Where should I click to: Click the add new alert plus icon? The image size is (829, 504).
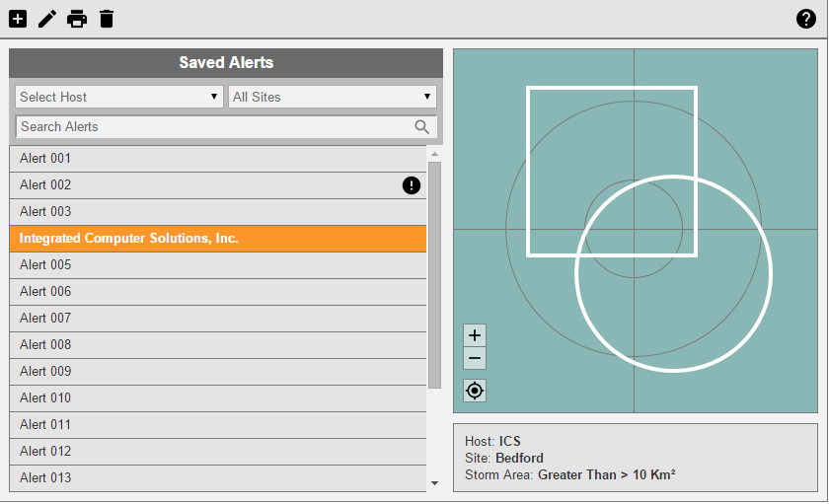pyautogui.click(x=18, y=19)
